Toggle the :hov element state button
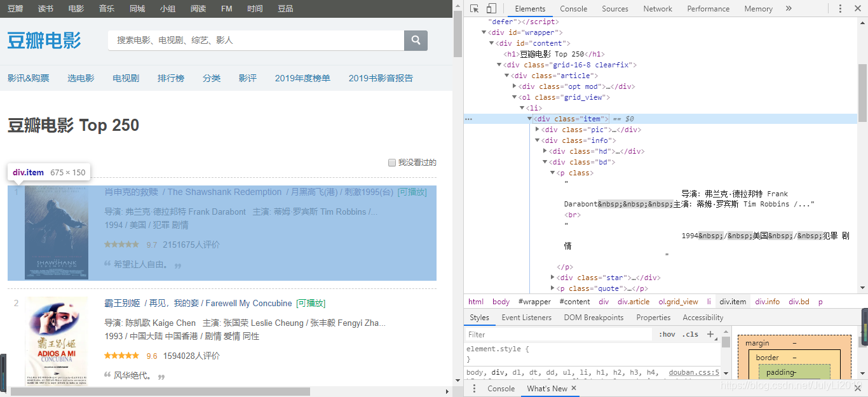Screen dimensions: 868x397 click(x=667, y=334)
